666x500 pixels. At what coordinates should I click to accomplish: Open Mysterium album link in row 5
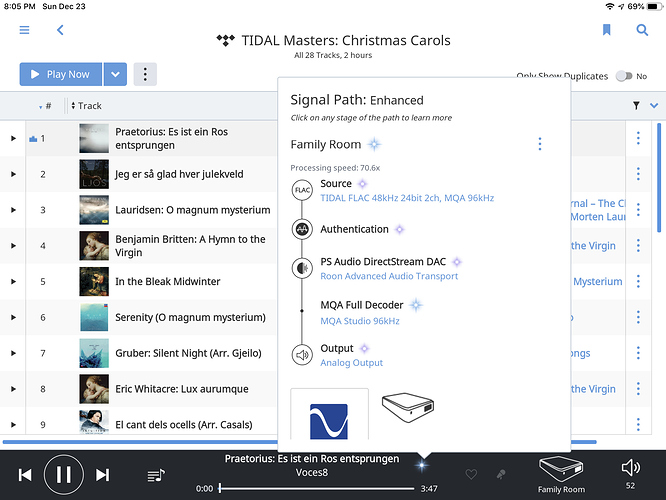598,282
